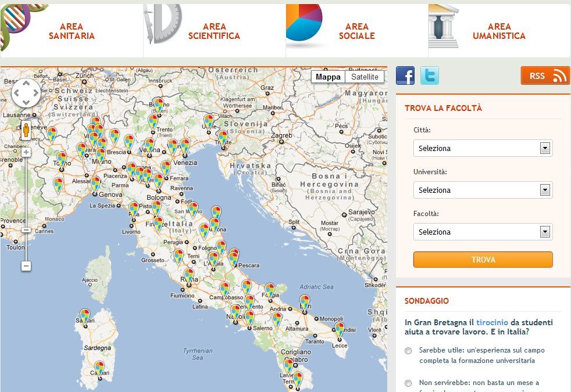
Task: Switch the map to Satellite view
Action: tap(365, 76)
